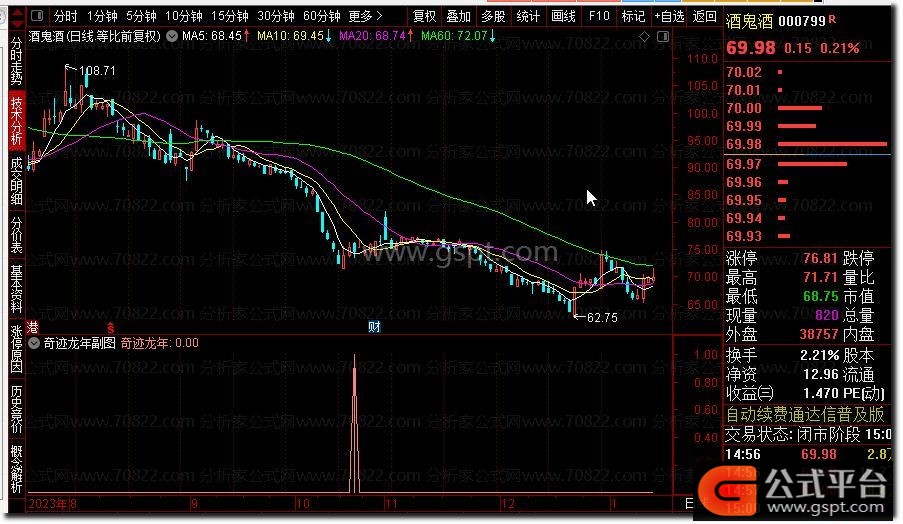The height and width of the screenshot is (524, 903).
Task: Open F10 company information
Action: (599, 16)
